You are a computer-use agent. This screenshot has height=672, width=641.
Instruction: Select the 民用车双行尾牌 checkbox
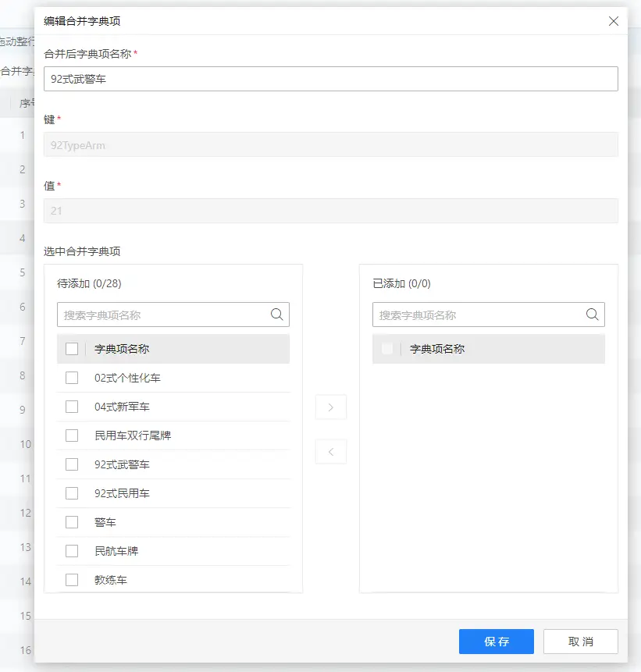pyautogui.click(x=72, y=436)
